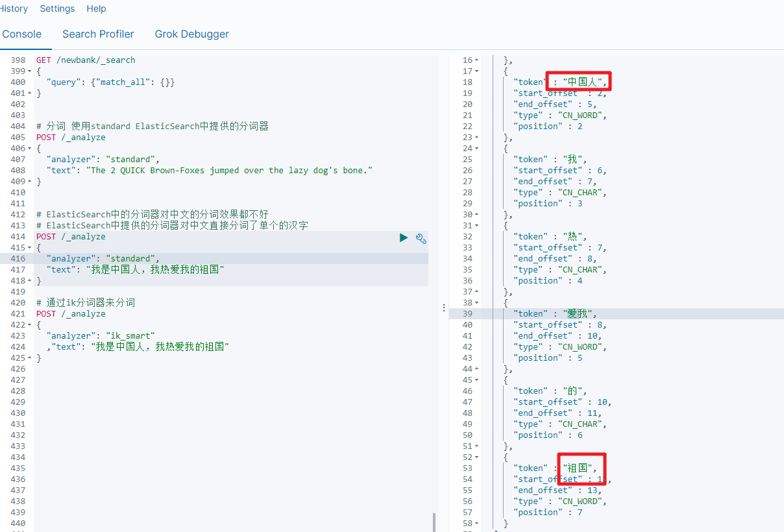784x532 pixels.
Task: Click the "analyzer": "standard" on line 416
Action: 103,259
